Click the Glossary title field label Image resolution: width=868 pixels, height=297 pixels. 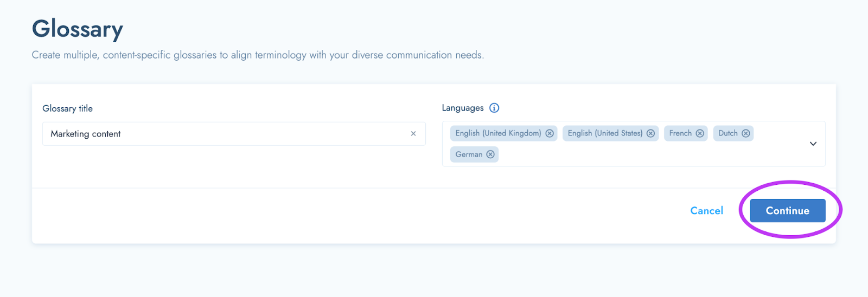[68, 108]
